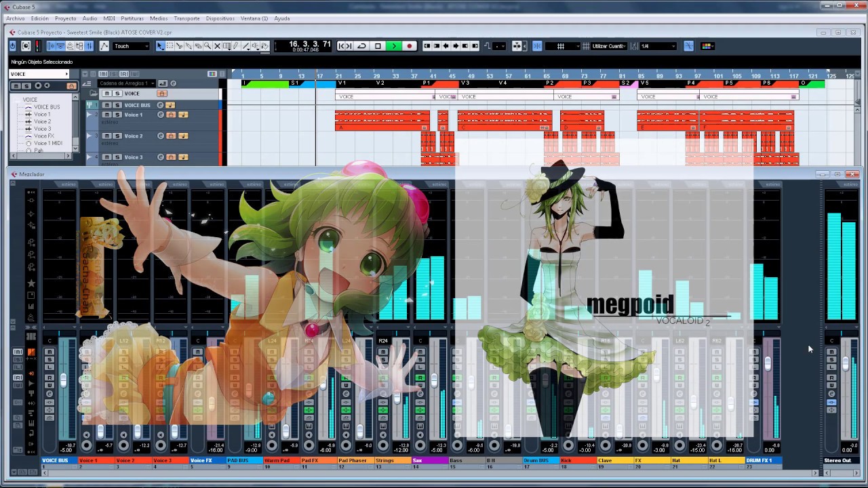Click the track colors icon above track list

[x=212, y=74]
